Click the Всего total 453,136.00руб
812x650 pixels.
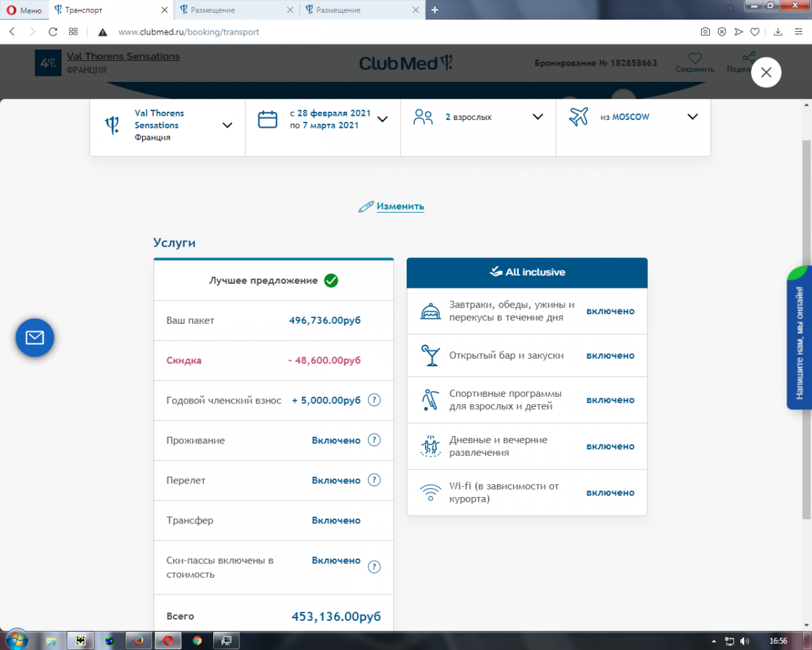pyautogui.click(x=336, y=617)
